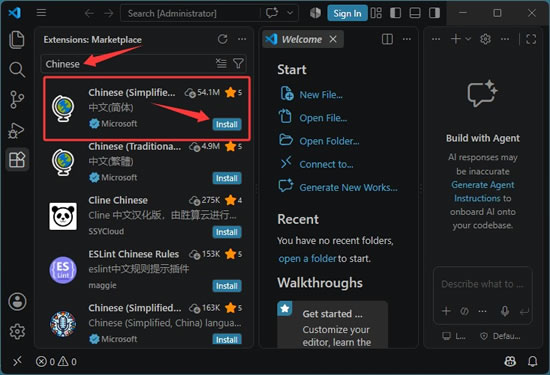The width and height of the screenshot is (550, 375).
Task: Open editor more actions menu
Action: tap(407, 39)
